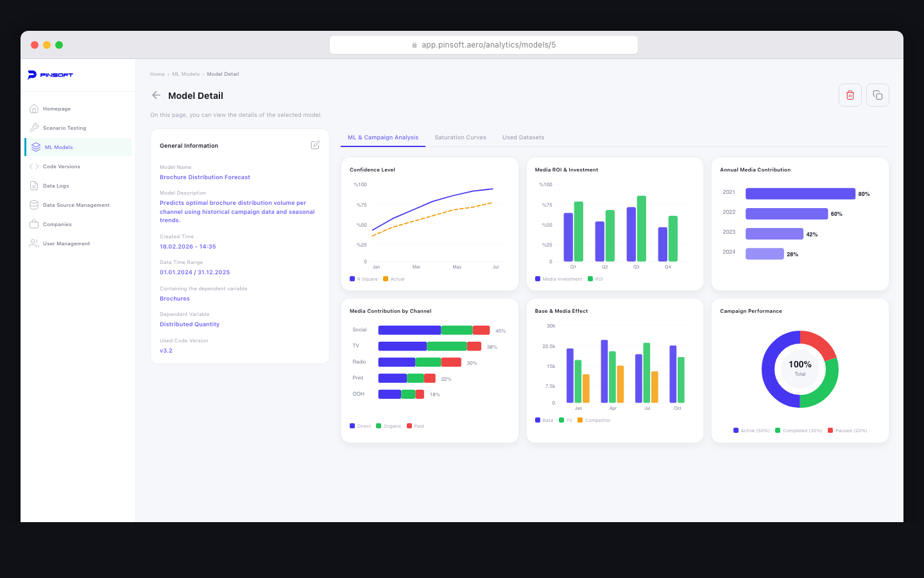Open the ML Models breadcrumb link
Screen dimensions: 924x578
coord(185,74)
